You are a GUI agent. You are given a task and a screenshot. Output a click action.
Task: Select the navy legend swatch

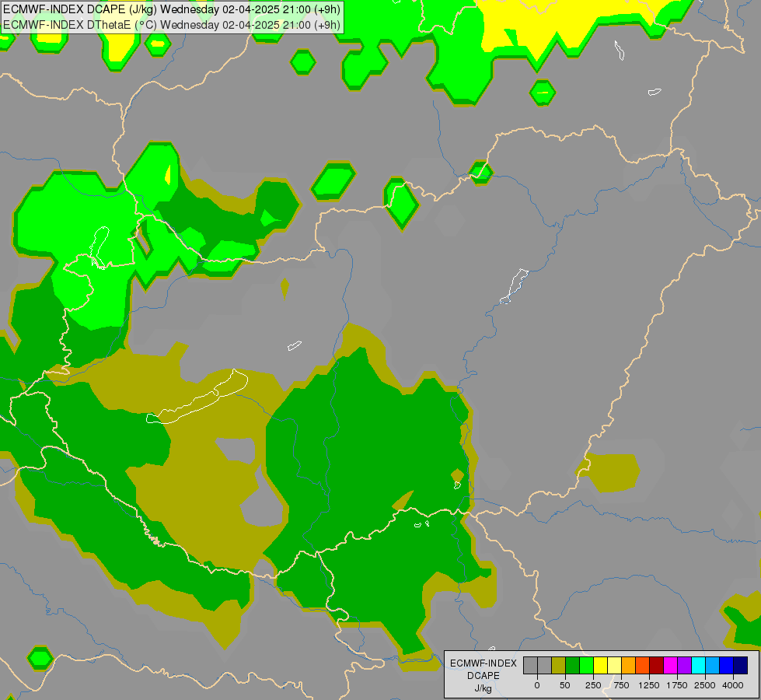click(741, 665)
